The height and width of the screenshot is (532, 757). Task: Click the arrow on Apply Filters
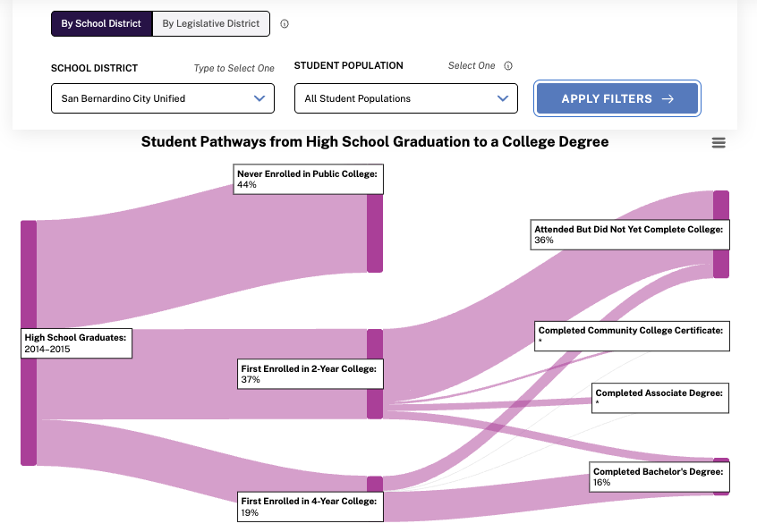point(668,99)
